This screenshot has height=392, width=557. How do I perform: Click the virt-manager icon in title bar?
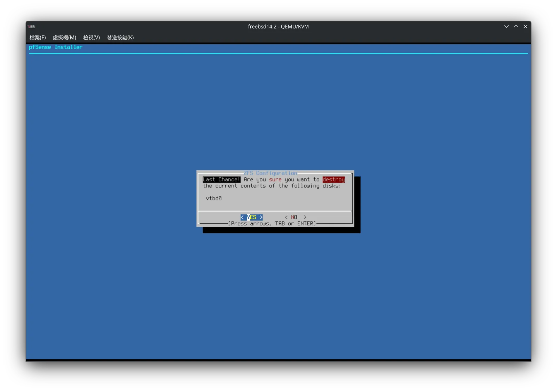(32, 26)
